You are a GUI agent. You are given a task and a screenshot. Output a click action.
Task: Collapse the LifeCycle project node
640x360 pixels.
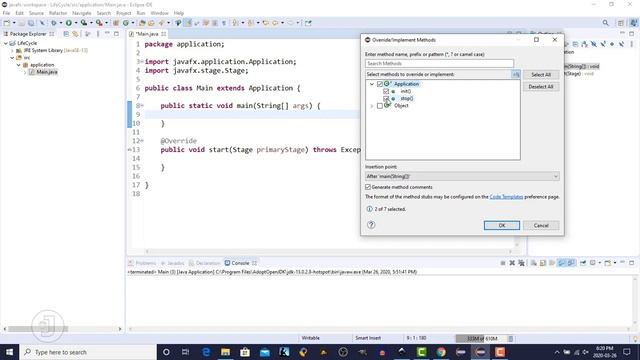6,43
